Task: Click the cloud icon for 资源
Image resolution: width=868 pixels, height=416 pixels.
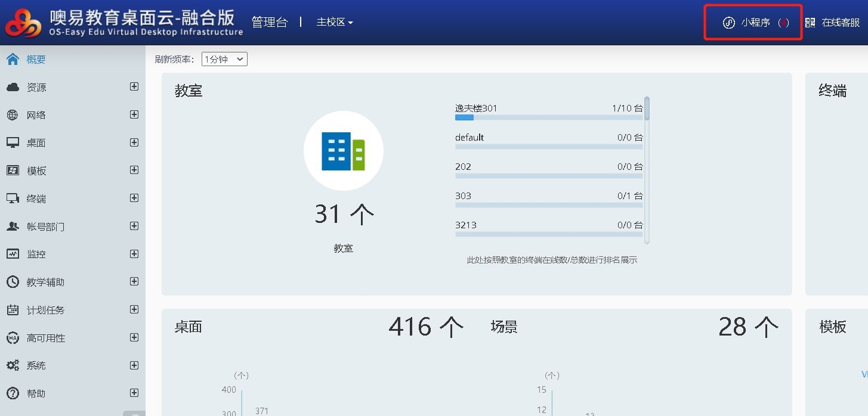Action: click(13, 87)
